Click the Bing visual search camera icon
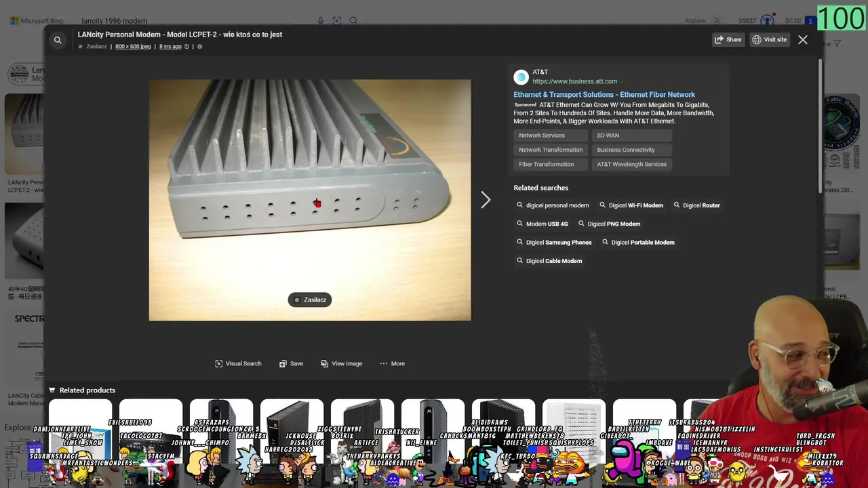Image resolution: width=868 pixels, height=488 pixels. 336,21
